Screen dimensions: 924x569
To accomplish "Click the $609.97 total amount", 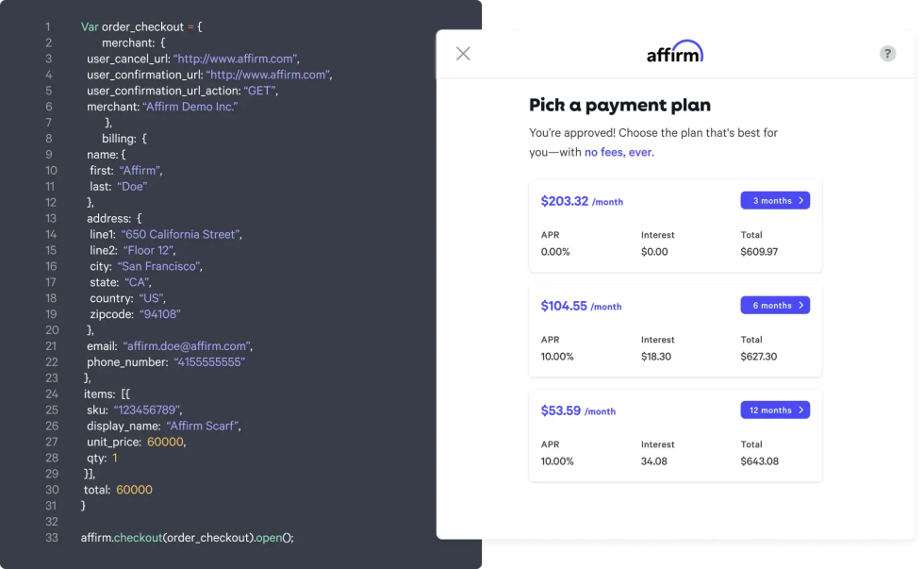I will tap(759, 252).
